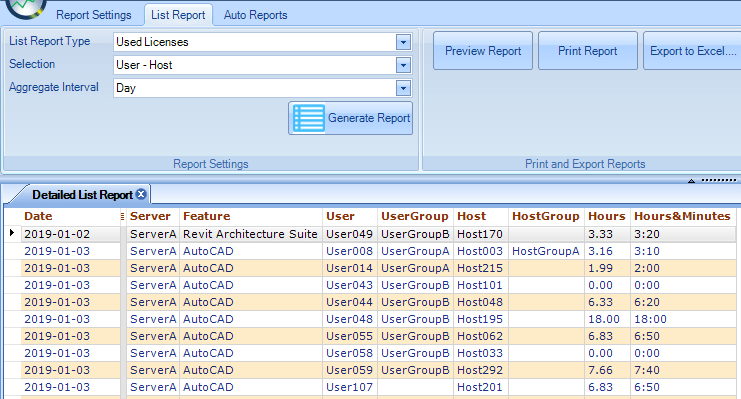Sort by the Hours column header
This screenshot has height=399, width=741.
click(x=607, y=217)
